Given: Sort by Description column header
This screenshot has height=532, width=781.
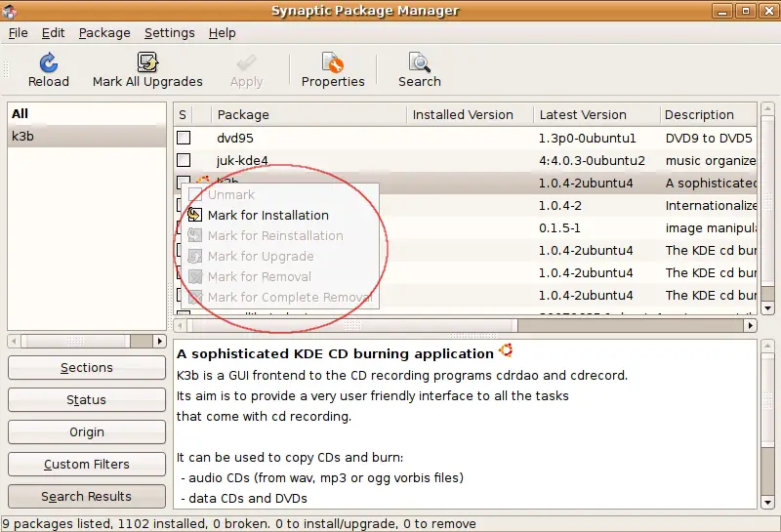Looking at the screenshot, I should tap(709, 115).
